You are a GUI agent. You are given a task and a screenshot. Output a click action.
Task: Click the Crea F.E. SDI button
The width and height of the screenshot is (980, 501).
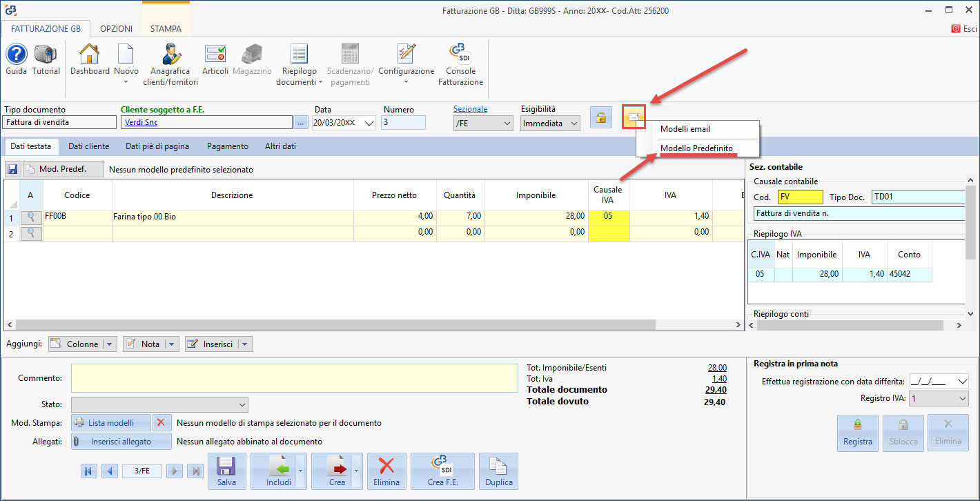[442, 471]
